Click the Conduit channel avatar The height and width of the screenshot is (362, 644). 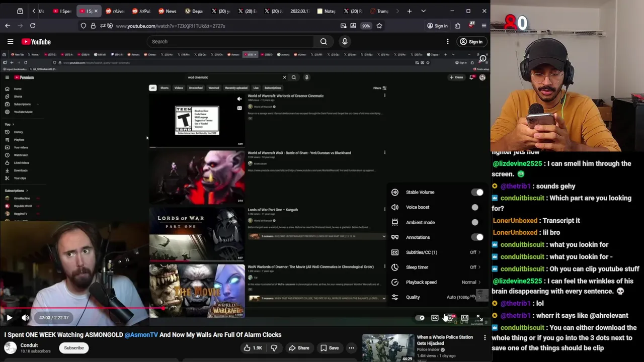click(10, 348)
